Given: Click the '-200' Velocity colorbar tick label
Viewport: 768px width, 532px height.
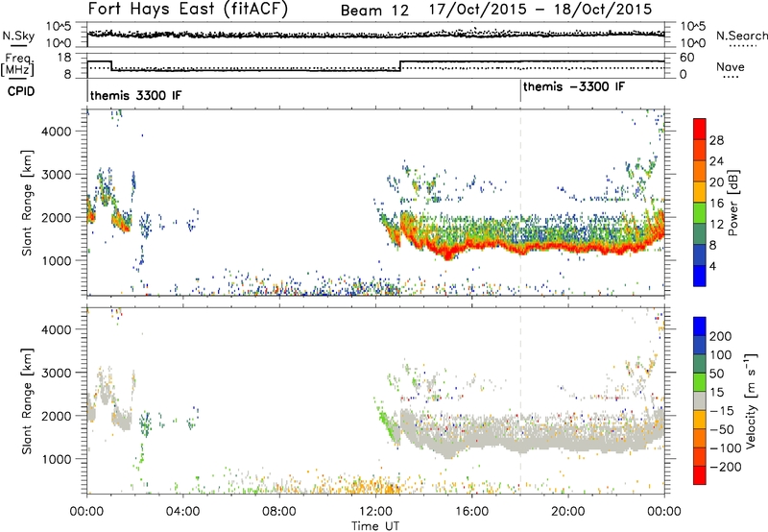Looking at the screenshot, I should click(x=725, y=467).
